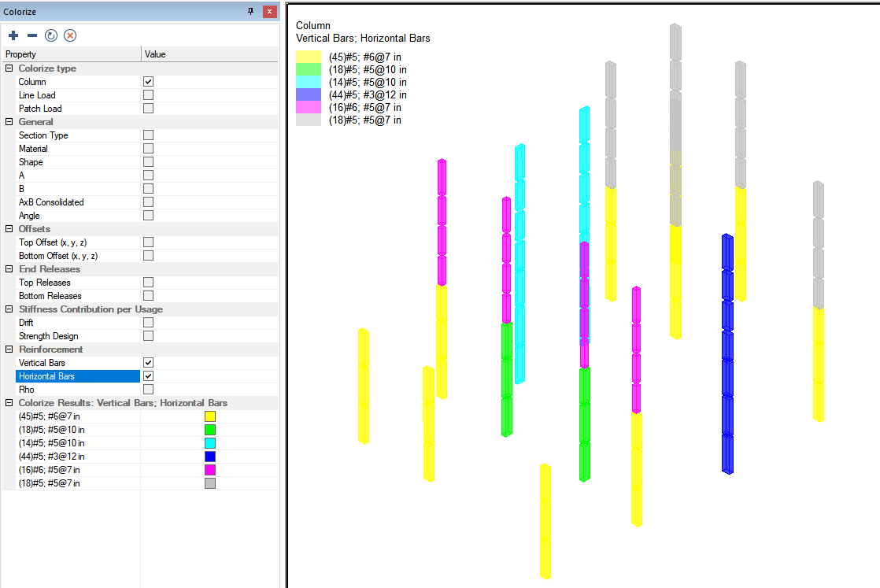Click the minus collapse-all icon in Colorize toolbar

coord(32,35)
